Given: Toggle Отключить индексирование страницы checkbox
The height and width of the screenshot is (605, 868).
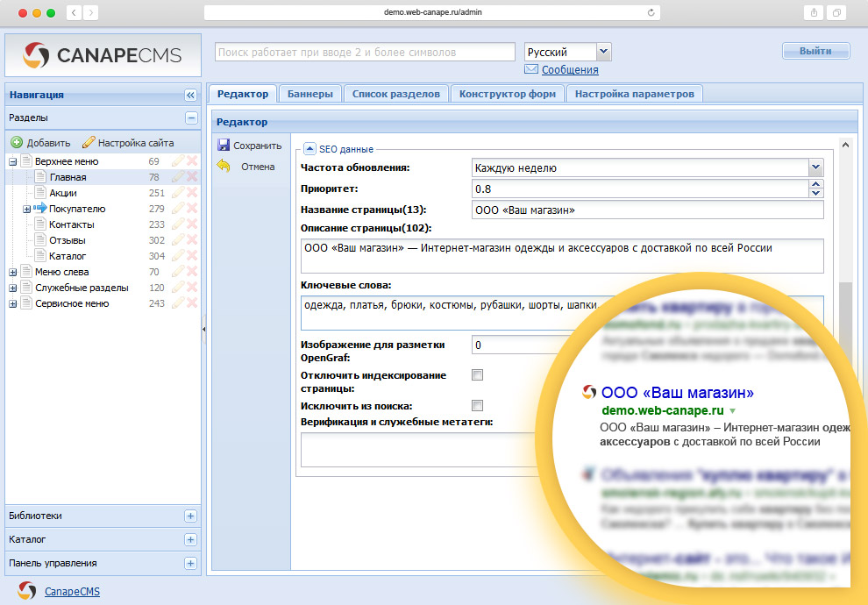Looking at the screenshot, I should pos(477,374).
